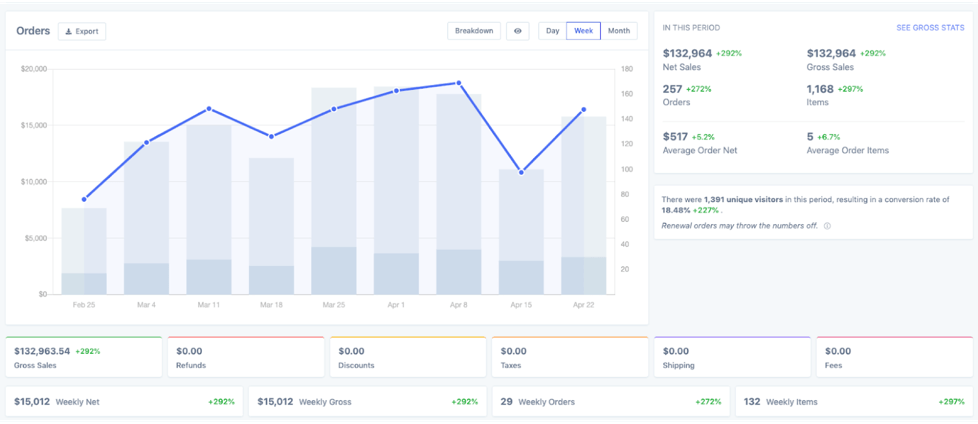Open the Breakdown options
978x424 pixels.
(474, 31)
